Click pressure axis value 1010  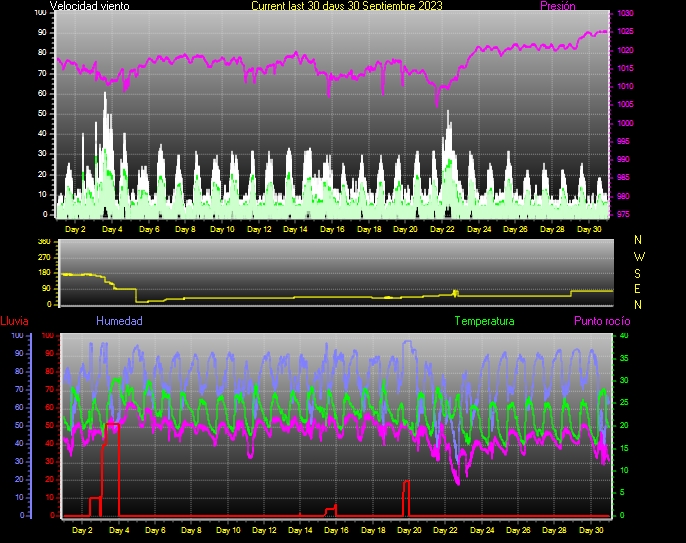point(625,86)
